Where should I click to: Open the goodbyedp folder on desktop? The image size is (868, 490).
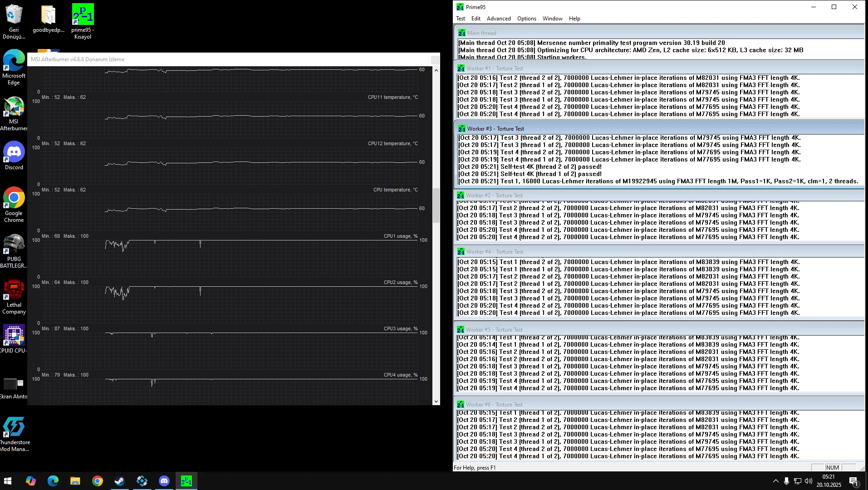(x=49, y=19)
